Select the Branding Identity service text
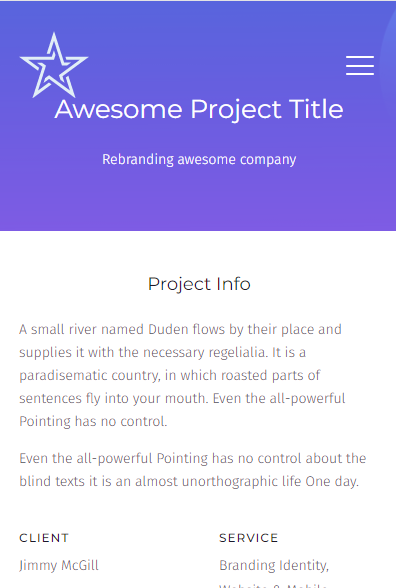The image size is (396, 588). click(274, 565)
